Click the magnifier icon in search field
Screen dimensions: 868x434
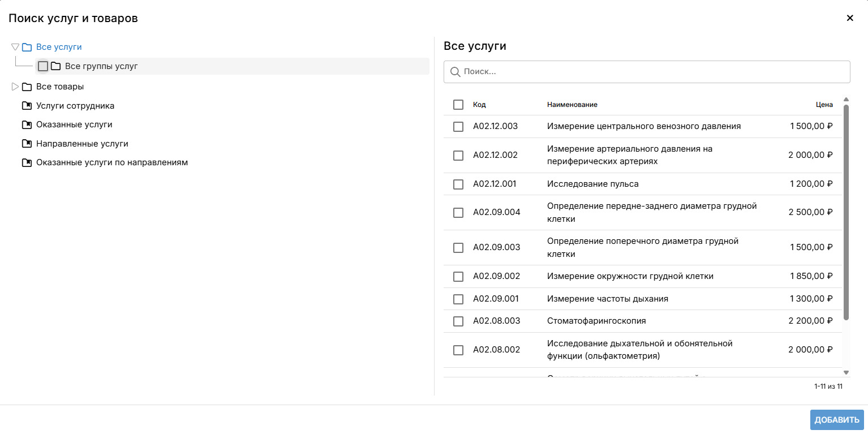pyautogui.click(x=455, y=72)
